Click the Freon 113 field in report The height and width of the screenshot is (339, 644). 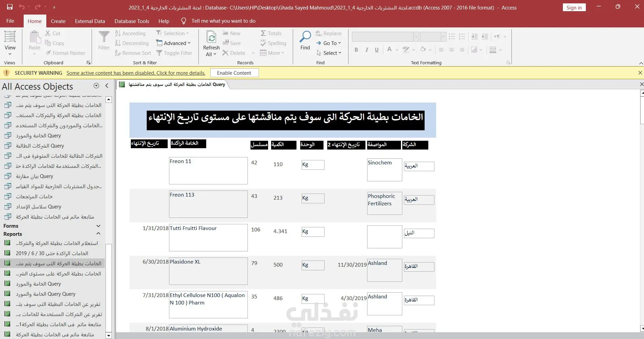208,204
